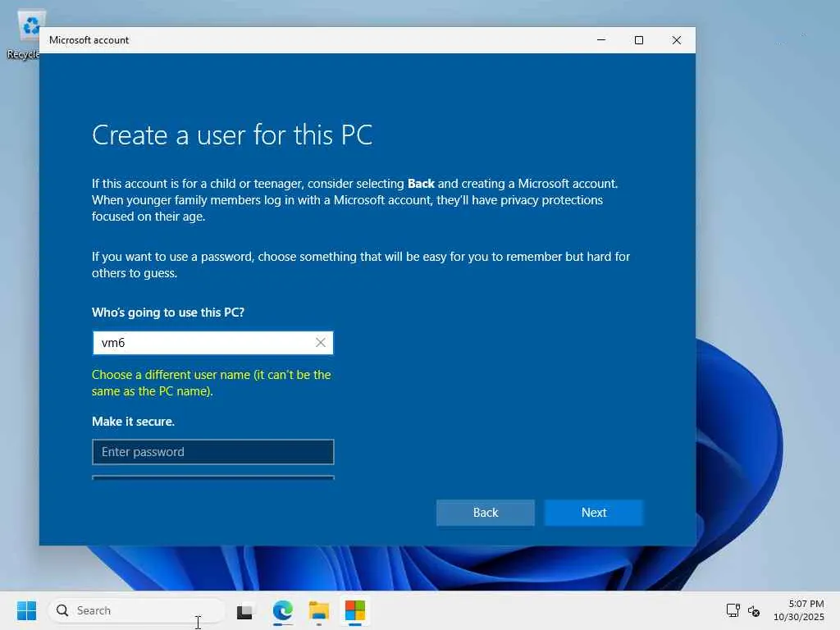The height and width of the screenshot is (630, 840).
Task: Click the Back button
Action: pos(486,513)
